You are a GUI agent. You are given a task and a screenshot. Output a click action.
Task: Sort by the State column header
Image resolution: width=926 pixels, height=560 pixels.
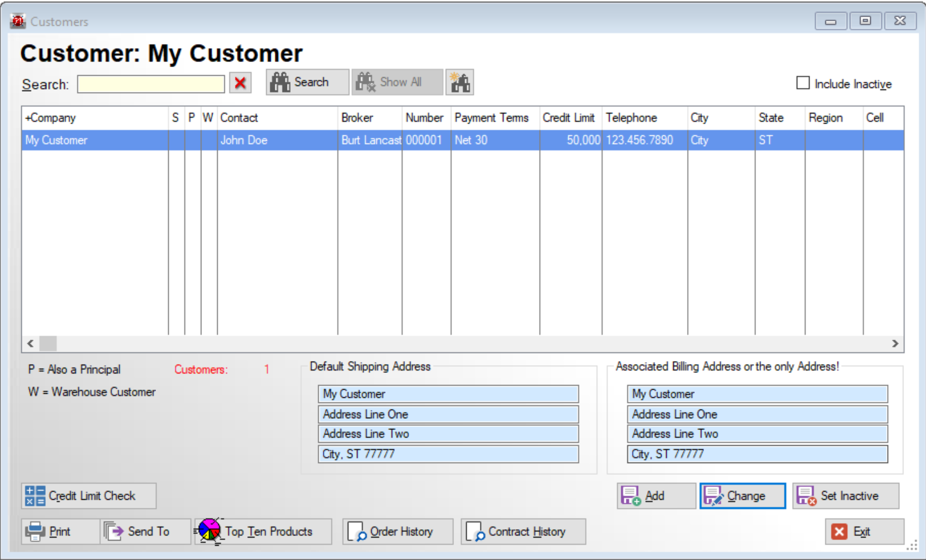[x=780, y=118]
